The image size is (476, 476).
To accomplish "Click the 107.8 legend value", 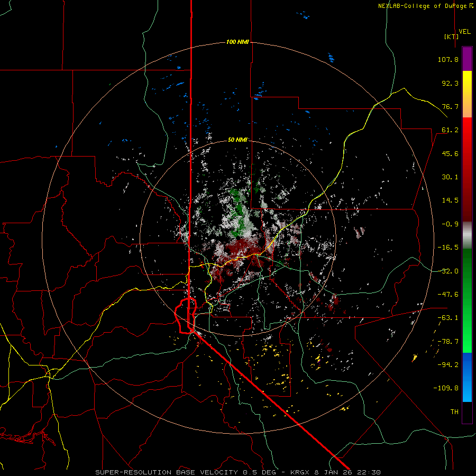I will (448, 59).
